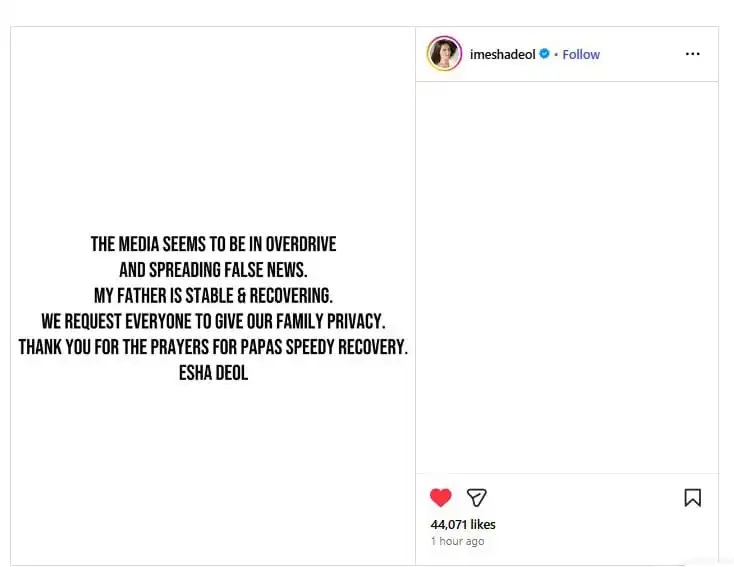The height and width of the screenshot is (567, 734).
Task: Click the 'Papas speedy recovery' line
Action: pos(213,348)
